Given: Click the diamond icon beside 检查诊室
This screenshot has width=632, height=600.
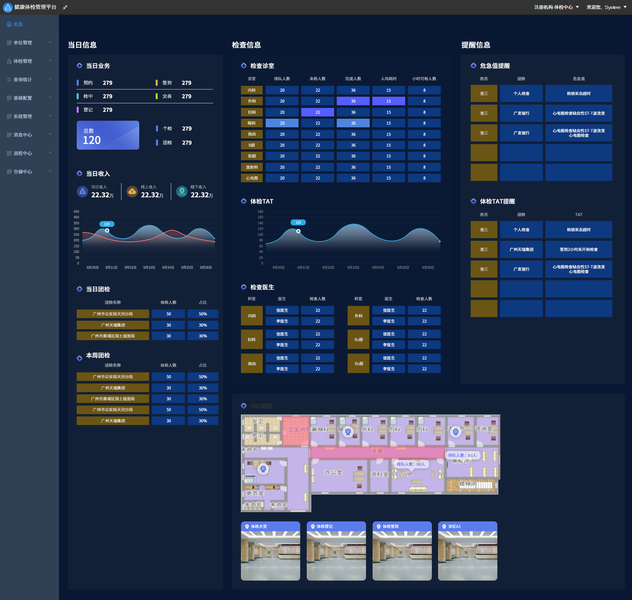Looking at the screenshot, I should coord(243,65).
